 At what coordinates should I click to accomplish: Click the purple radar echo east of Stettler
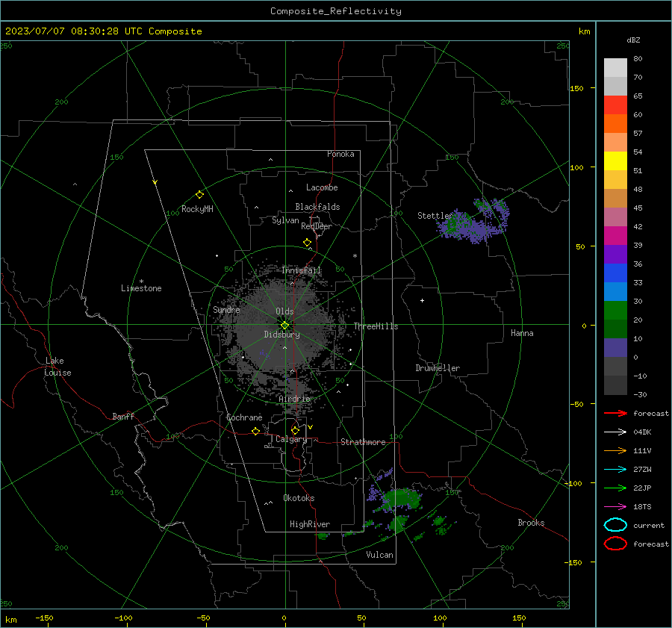pyautogui.click(x=473, y=223)
